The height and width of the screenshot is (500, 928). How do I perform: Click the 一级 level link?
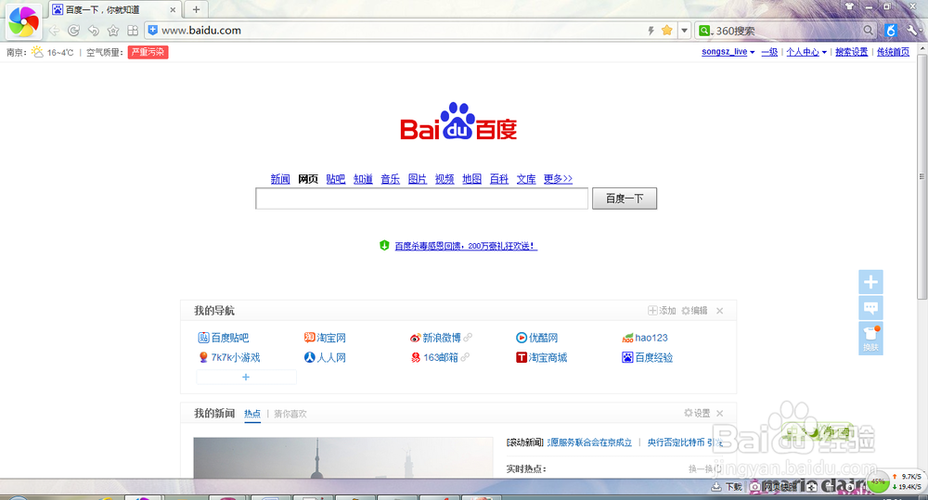[x=769, y=52]
